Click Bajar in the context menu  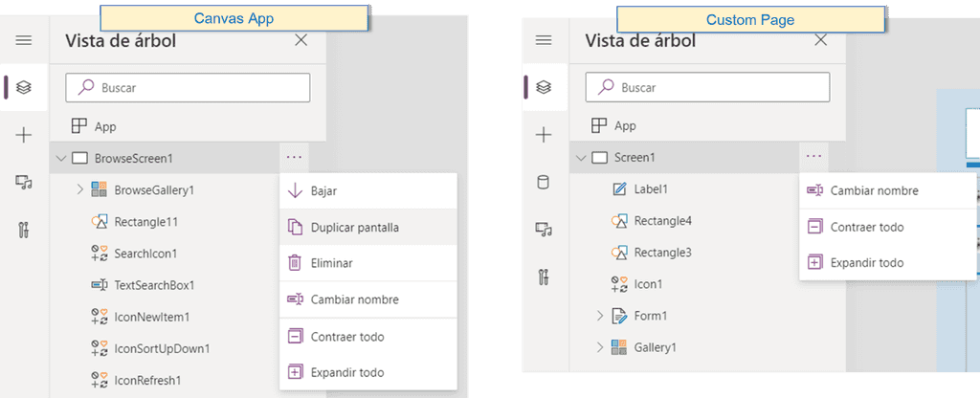(323, 190)
